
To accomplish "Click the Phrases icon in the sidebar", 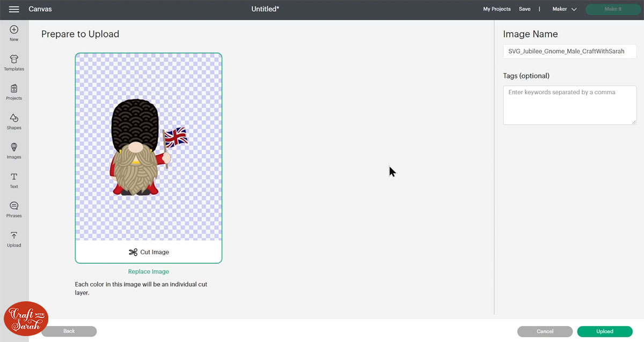I will pos(13,209).
